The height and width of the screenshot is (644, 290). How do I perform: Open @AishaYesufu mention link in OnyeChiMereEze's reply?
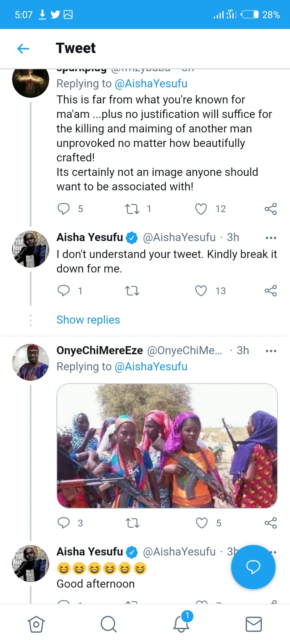point(151,367)
